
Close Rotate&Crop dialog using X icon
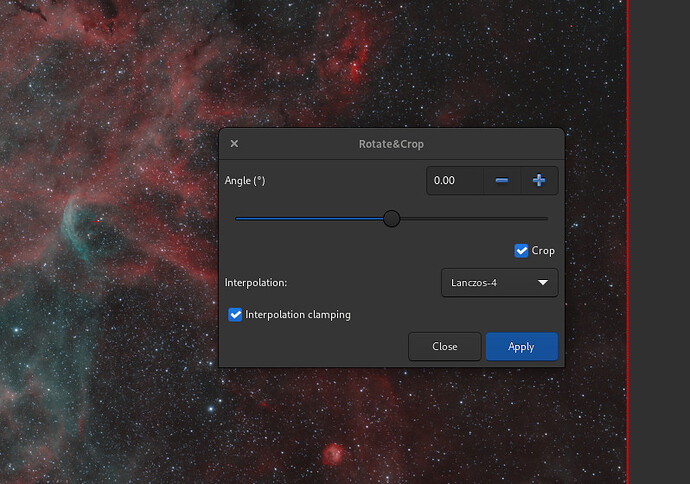click(234, 144)
